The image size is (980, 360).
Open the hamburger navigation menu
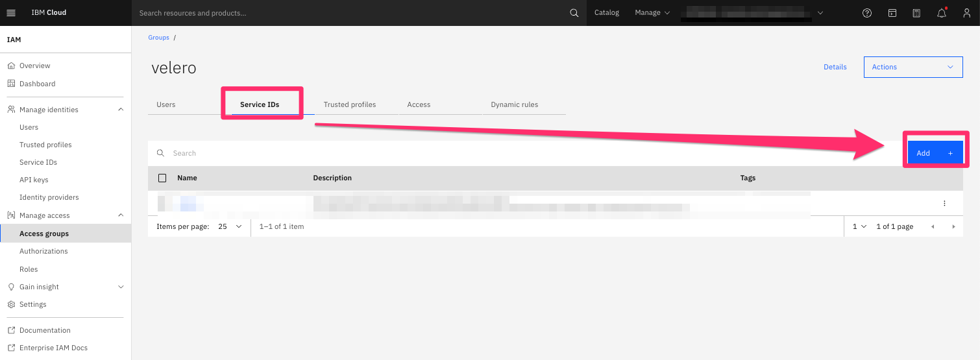[x=11, y=13]
